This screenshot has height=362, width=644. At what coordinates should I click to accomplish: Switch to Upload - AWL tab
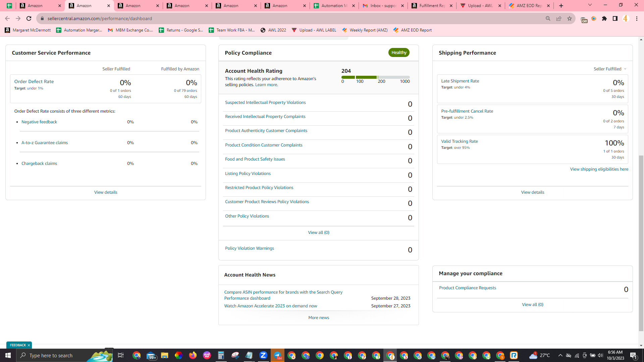(x=481, y=6)
